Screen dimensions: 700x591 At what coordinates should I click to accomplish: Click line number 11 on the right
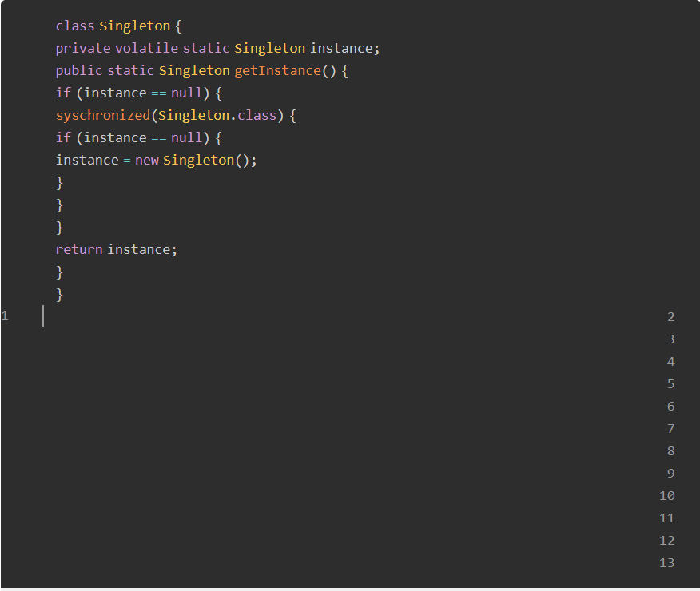tap(667, 518)
